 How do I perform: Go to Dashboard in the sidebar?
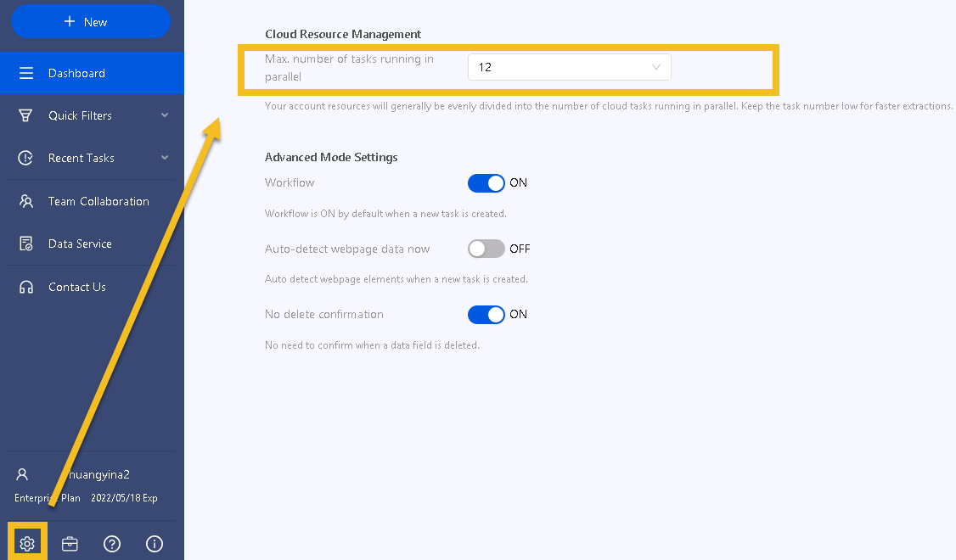92,73
